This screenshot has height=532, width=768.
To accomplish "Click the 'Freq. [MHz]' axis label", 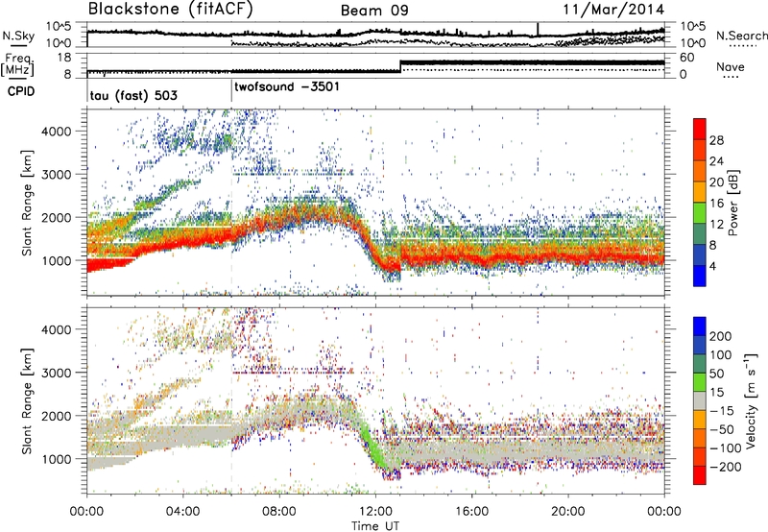I will [17, 65].
